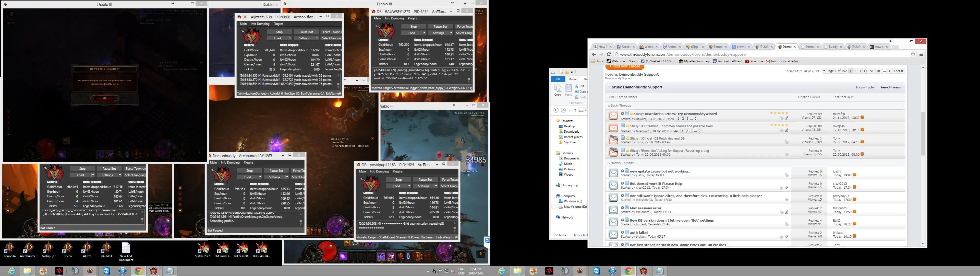Open Chrome from the left monitor taskbar
Image resolution: width=980 pixels, height=276 pixels.
138,271
